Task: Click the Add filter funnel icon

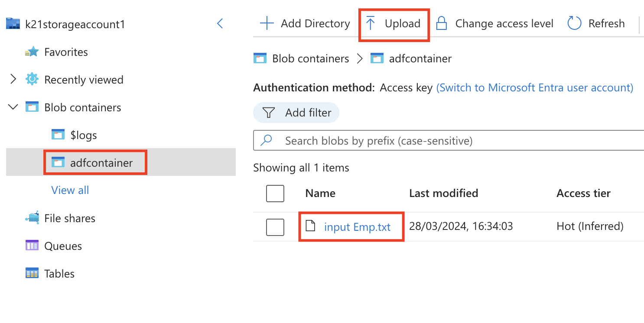Action: (269, 113)
